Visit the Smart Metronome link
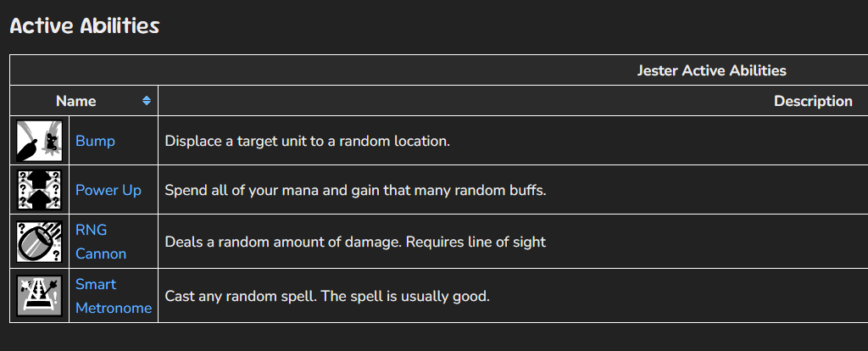Viewport: 868px width, 351px height. (x=114, y=296)
